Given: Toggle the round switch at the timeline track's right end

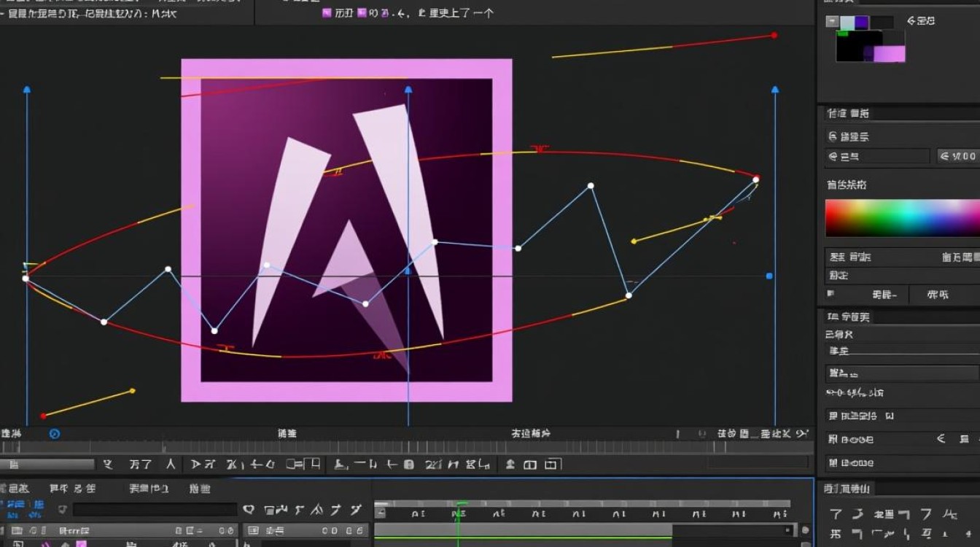Looking at the screenshot, I should click(805, 530).
